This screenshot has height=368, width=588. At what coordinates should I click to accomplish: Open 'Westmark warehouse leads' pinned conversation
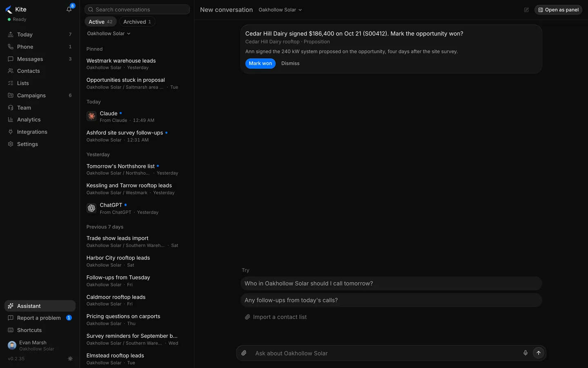point(136,64)
